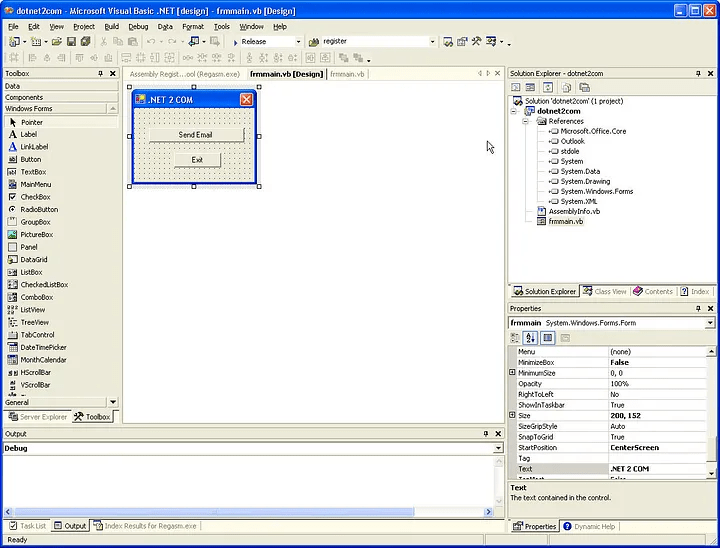Select the RadioButton control in Toolbox
Viewport: 720px width, 548px height.
[x=38, y=209]
